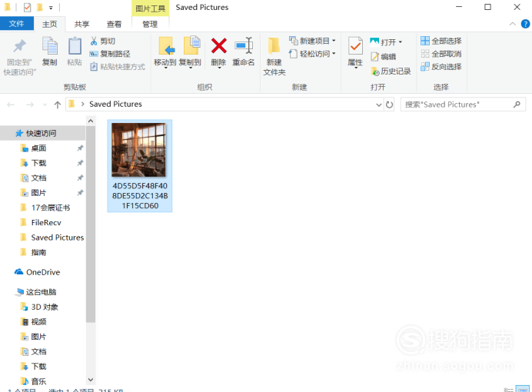Viewport: 532px width, 392px height.
Task: Click the Paste (粘贴) ribbon icon
Action: coord(75,51)
